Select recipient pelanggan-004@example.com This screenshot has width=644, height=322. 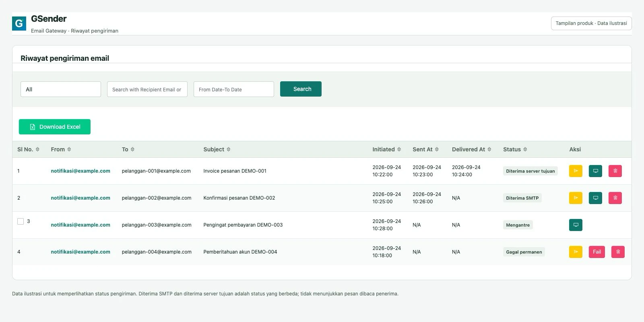pos(157,252)
